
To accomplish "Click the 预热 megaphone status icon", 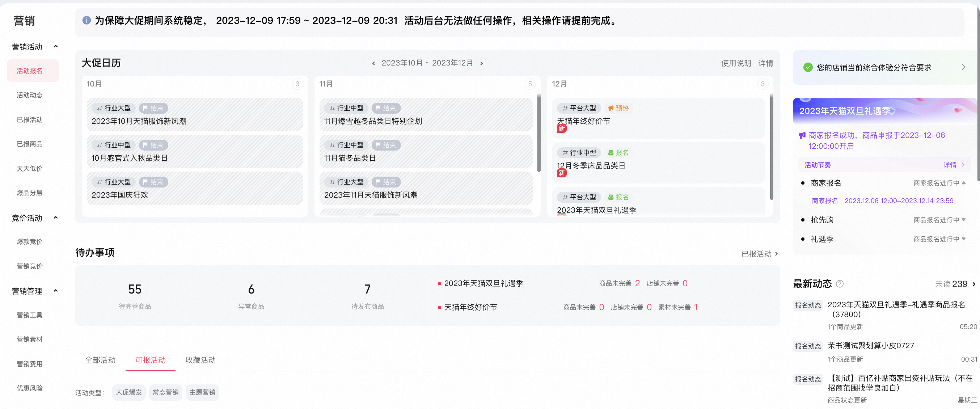I will pyautogui.click(x=611, y=109).
